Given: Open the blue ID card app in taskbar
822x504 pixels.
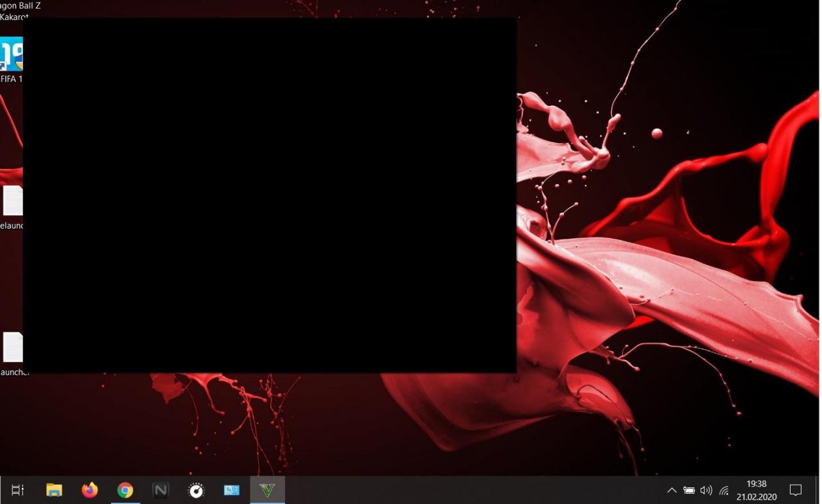Looking at the screenshot, I should tap(231, 491).
